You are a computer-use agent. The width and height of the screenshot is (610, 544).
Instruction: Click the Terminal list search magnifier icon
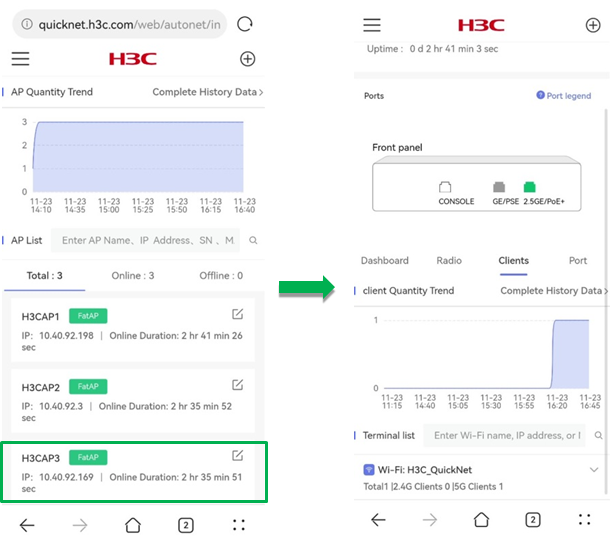598,435
